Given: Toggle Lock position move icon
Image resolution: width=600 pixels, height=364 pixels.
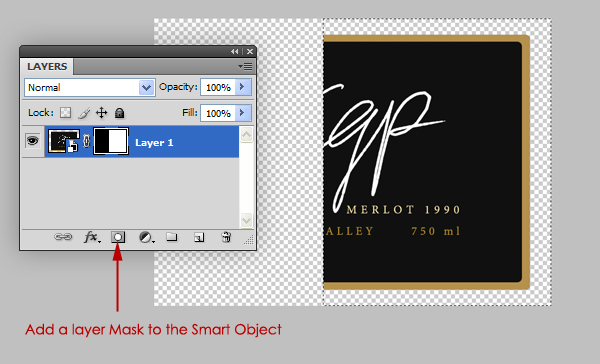Looking at the screenshot, I should pos(101,113).
